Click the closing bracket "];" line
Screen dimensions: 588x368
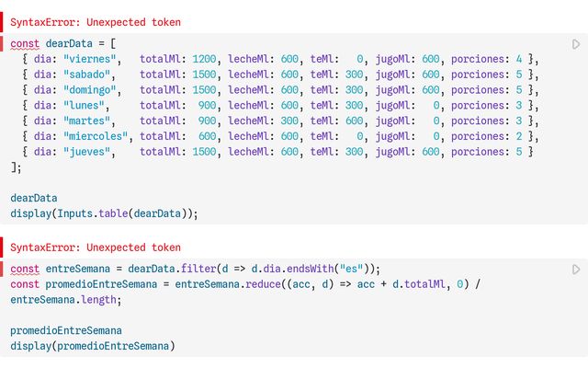(16, 167)
